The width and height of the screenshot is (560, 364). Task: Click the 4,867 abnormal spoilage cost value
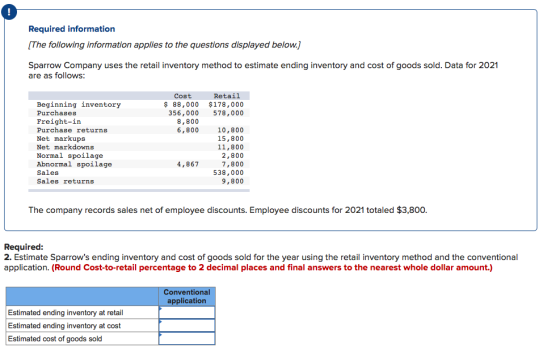tap(188, 164)
